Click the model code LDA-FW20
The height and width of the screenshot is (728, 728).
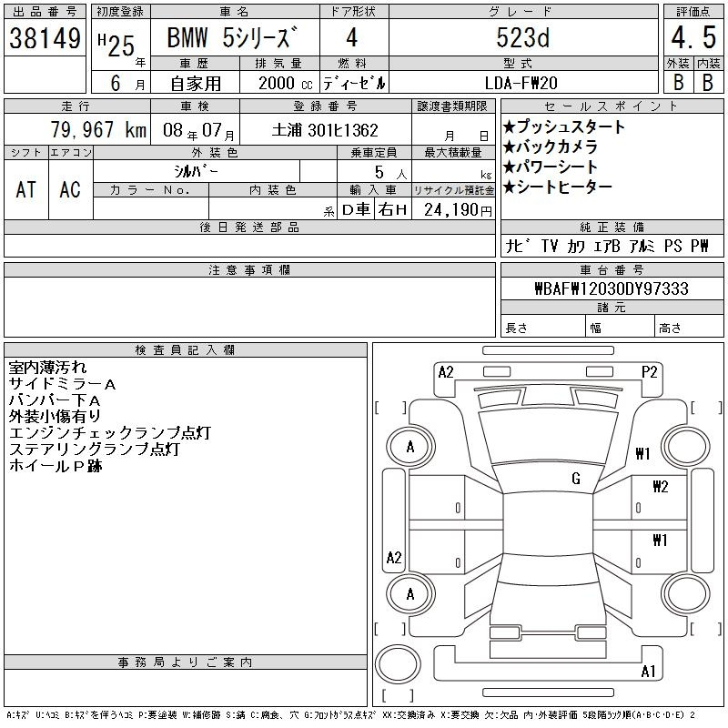point(521,83)
